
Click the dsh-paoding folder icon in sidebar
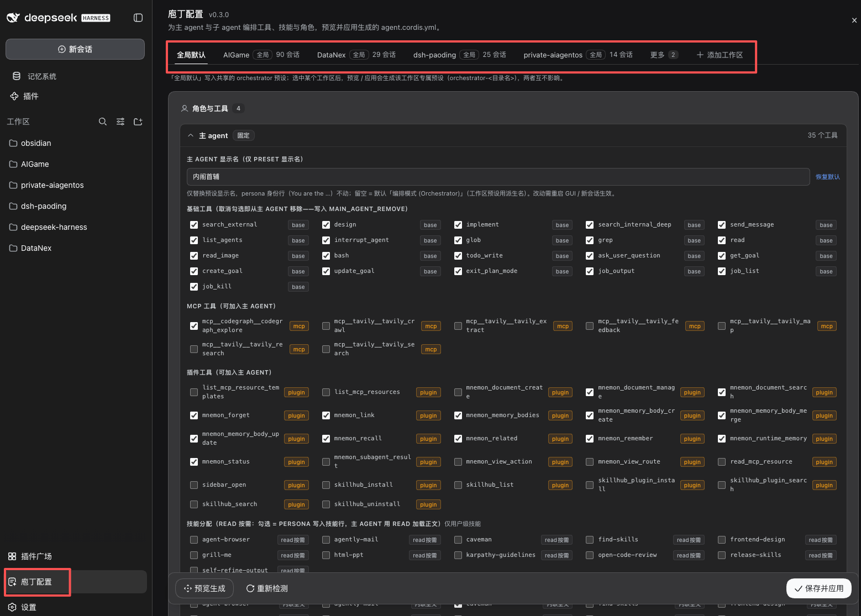[13, 206]
